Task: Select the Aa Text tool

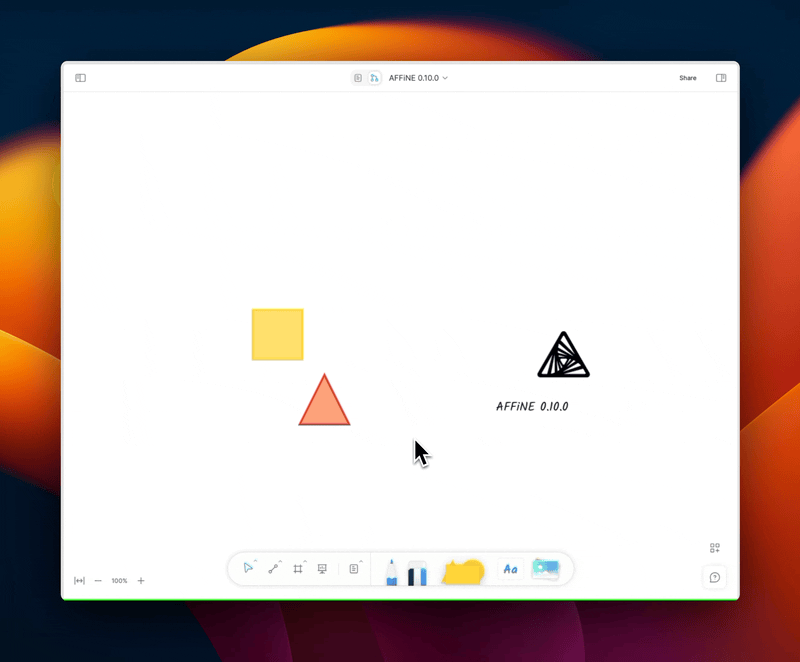Action: click(510, 569)
